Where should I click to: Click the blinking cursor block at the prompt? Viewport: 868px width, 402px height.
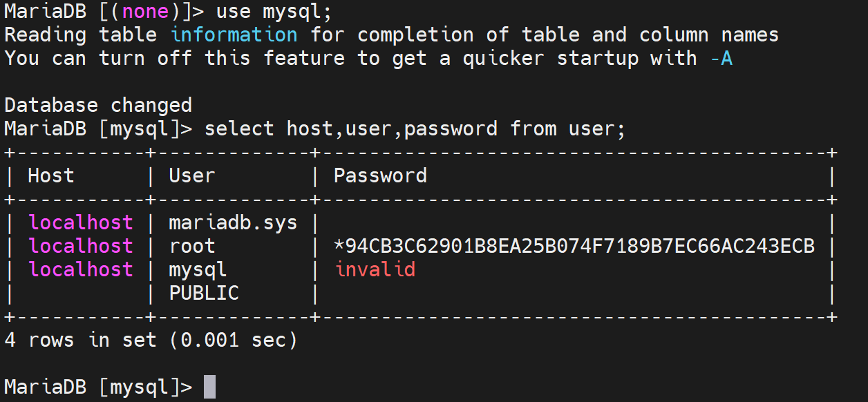(x=210, y=387)
